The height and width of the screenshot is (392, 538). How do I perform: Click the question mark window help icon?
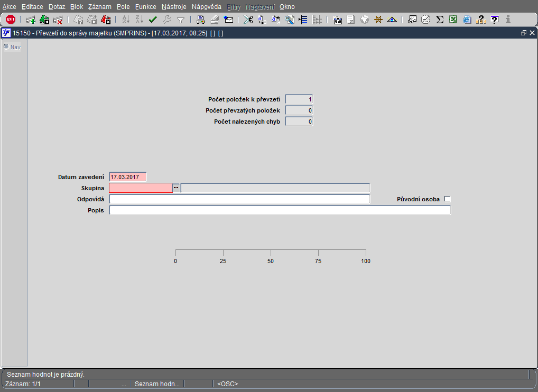pyautogui.click(x=495, y=20)
